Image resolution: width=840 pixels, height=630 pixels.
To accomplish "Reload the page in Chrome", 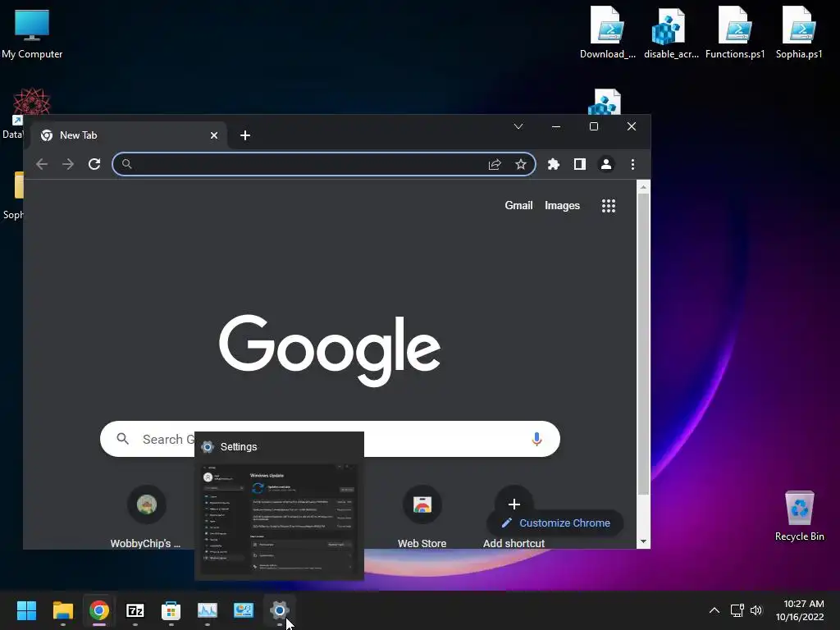I will point(94,164).
